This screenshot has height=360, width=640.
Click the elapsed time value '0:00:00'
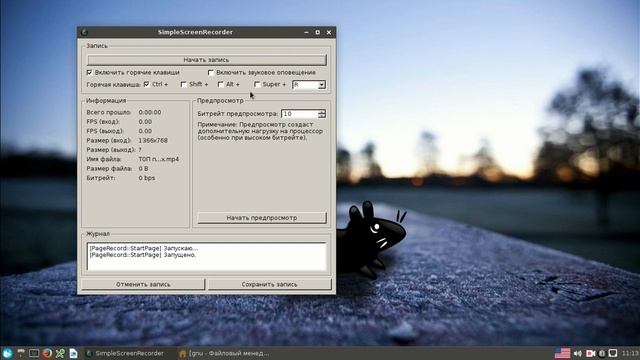[150, 112]
